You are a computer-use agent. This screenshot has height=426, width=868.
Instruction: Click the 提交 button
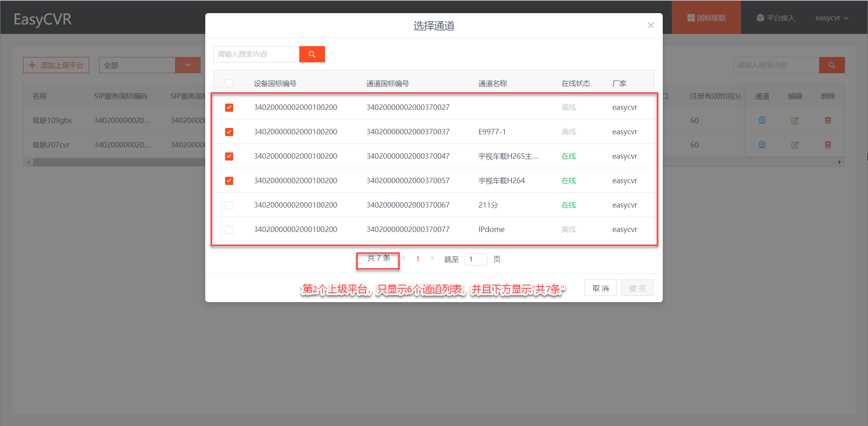[x=637, y=288]
